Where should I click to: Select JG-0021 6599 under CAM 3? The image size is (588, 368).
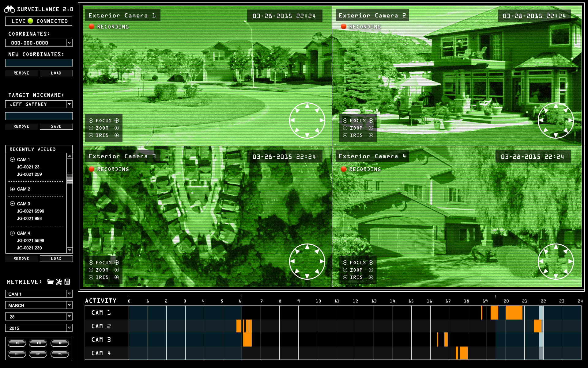pyautogui.click(x=31, y=211)
